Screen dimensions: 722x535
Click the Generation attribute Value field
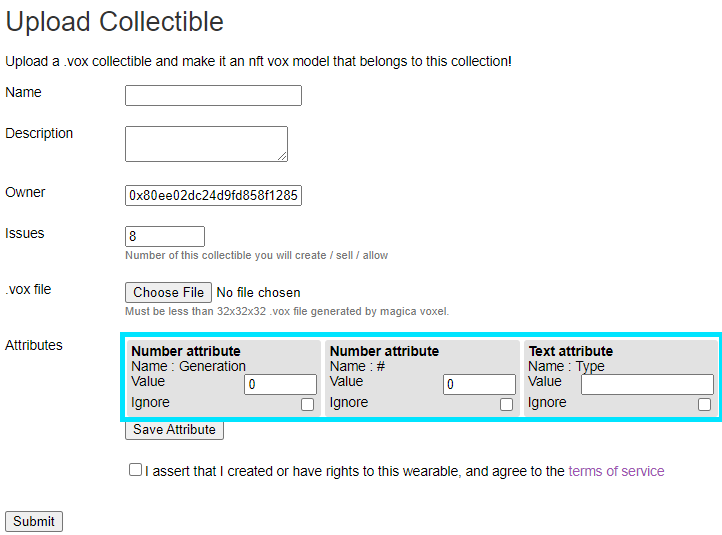(280, 385)
